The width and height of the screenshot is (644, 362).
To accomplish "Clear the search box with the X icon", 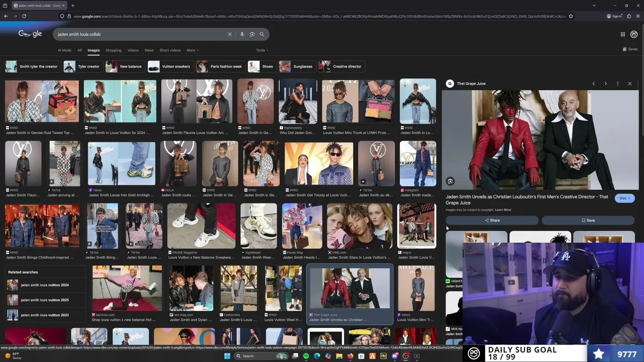I will tap(230, 34).
